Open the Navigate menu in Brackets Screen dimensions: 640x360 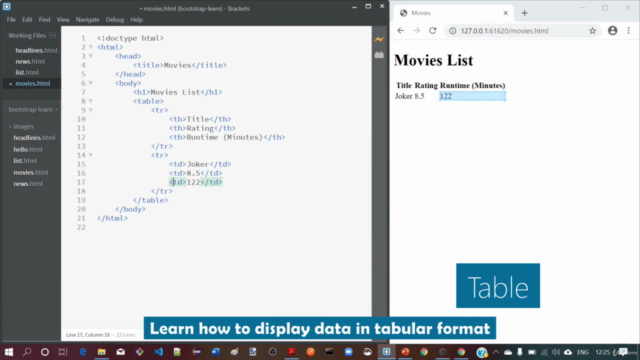click(x=87, y=20)
